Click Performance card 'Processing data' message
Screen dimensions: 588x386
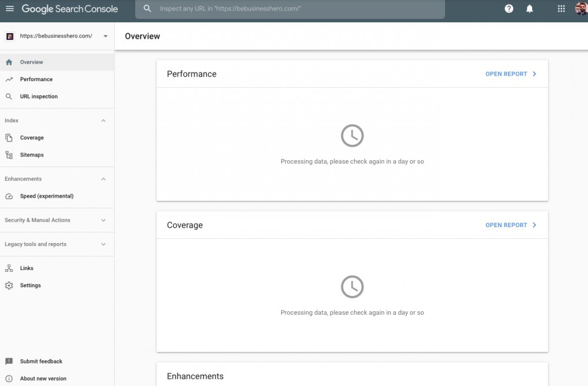tap(352, 162)
